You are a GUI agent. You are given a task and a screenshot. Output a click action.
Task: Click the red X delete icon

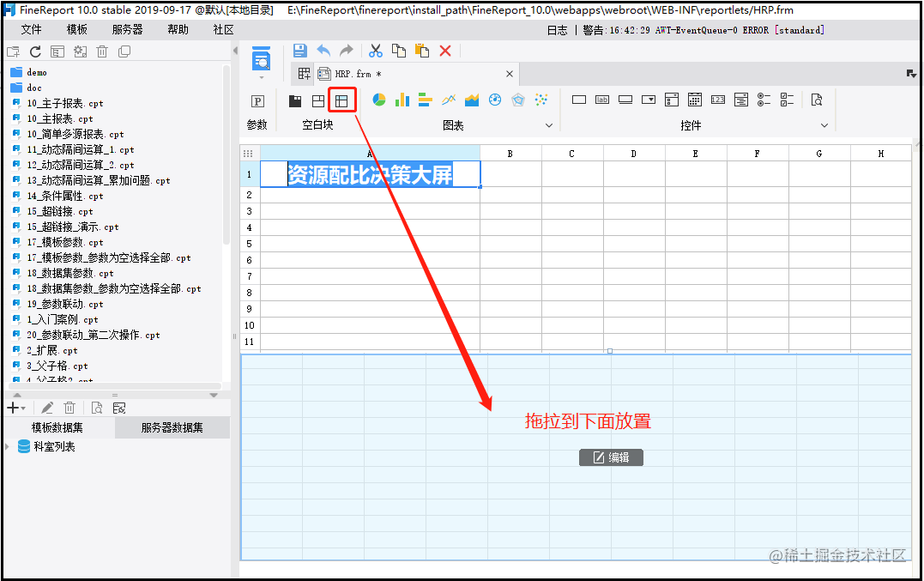(x=445, y=51)
